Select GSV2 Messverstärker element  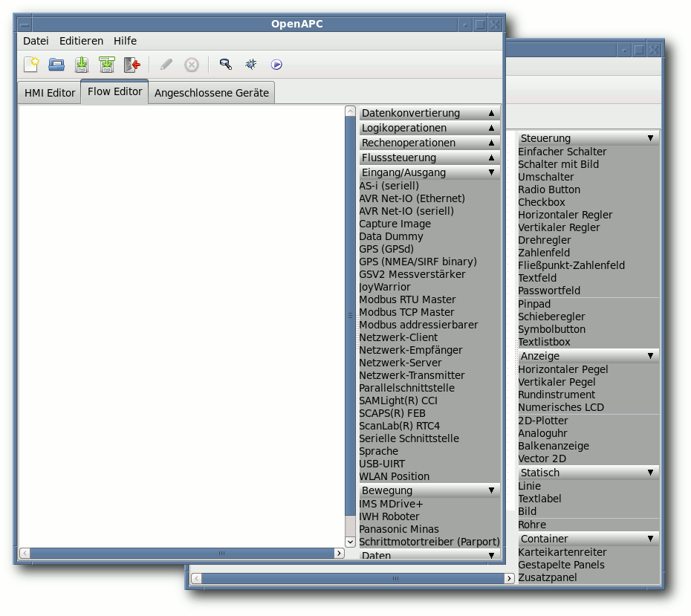tap(412, 274)
